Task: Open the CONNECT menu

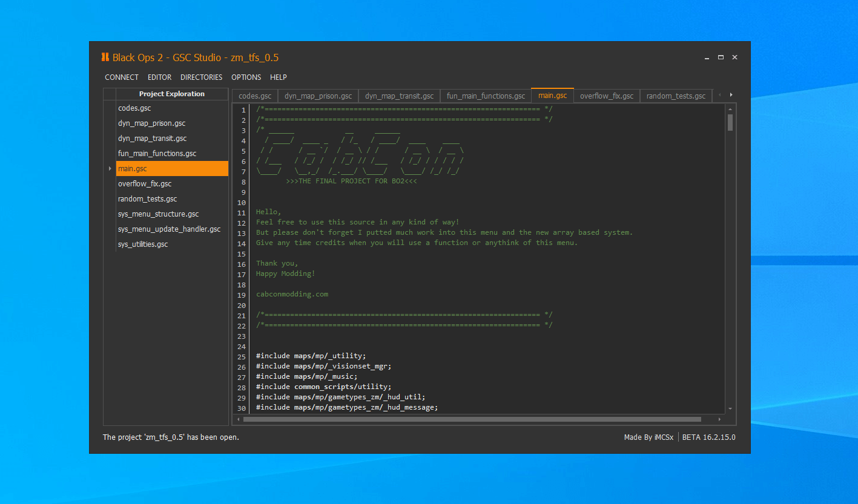Action: tap(122, 77)
